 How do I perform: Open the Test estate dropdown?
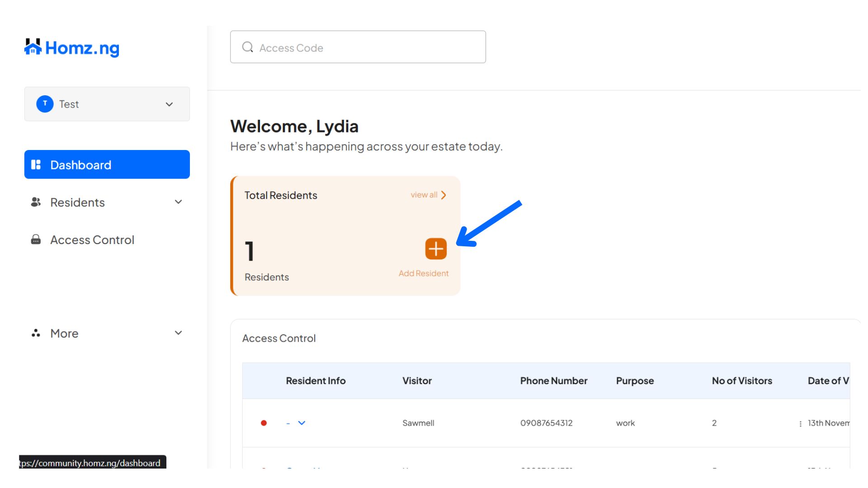pyautogui.click(x=169, y=104)
